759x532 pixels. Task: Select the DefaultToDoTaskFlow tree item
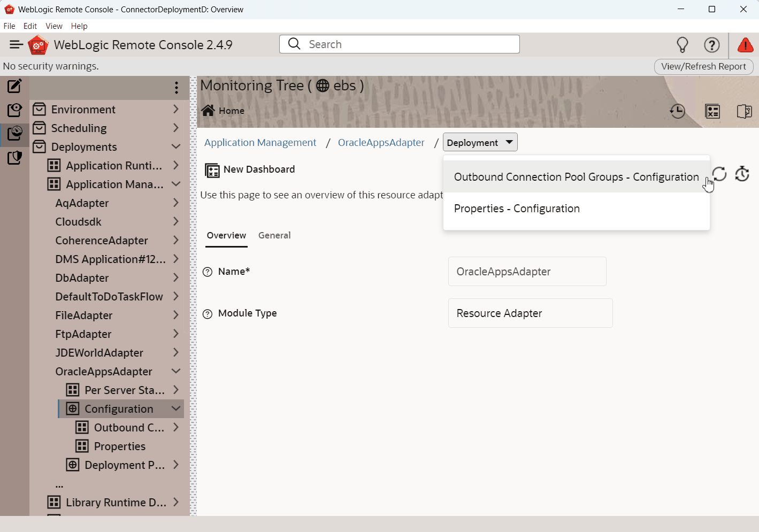coord(109,296)
